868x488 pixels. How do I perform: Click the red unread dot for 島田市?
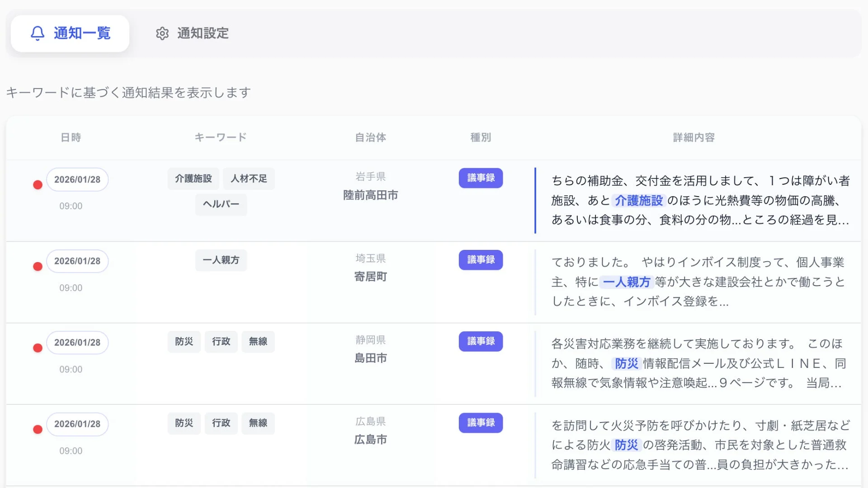pos(38,347)
